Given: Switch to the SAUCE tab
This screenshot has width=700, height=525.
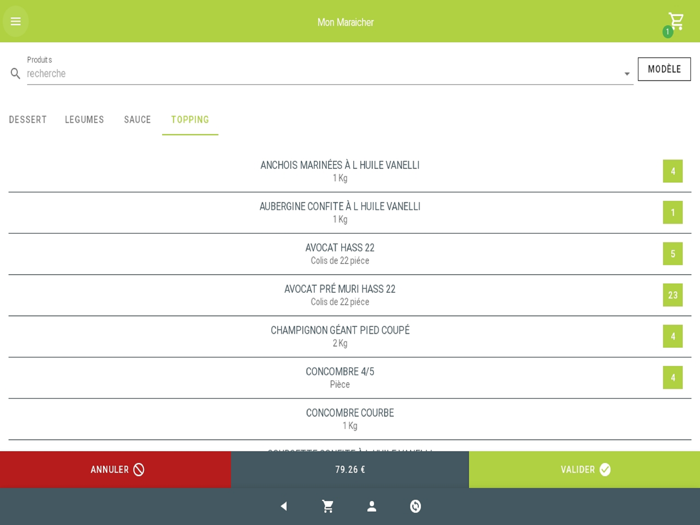Looking at the screenshot, I should click(138, 120).
